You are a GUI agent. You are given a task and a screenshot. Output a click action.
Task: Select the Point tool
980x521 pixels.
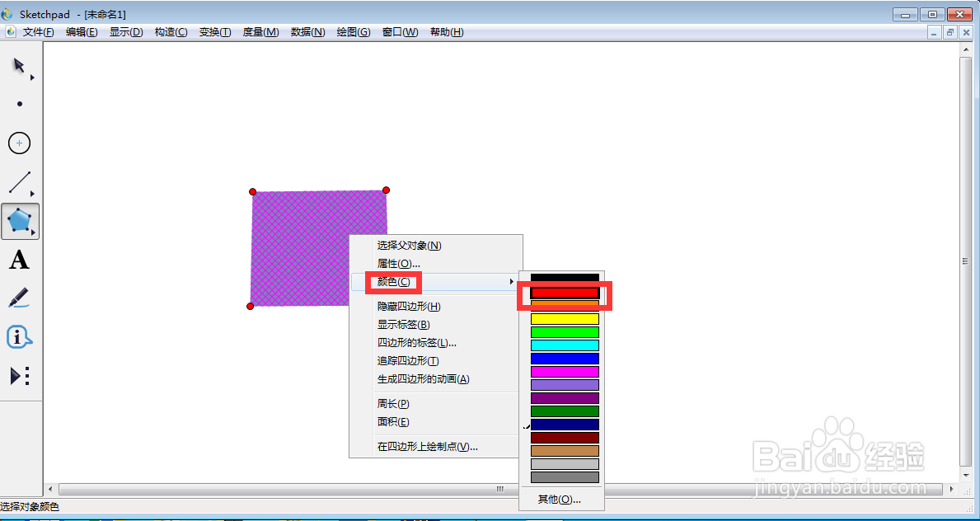point(20,104)
